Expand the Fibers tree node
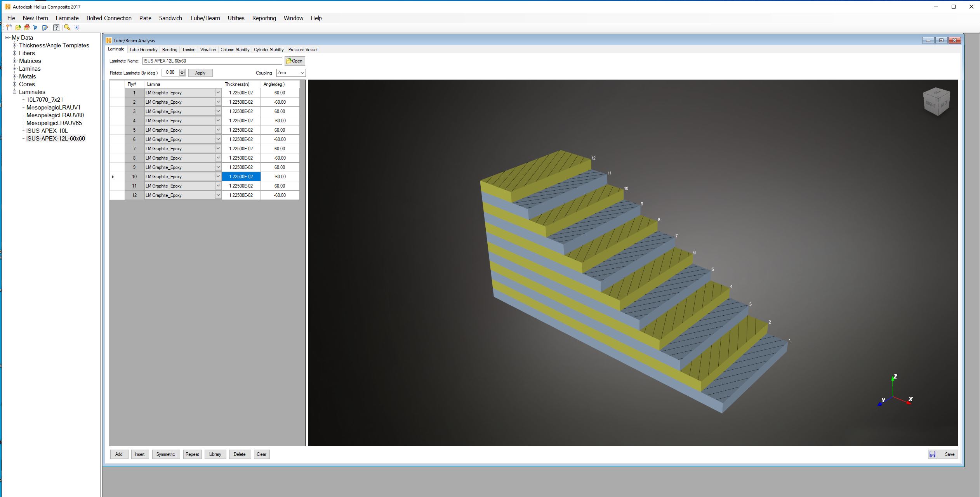 point(15,53)
